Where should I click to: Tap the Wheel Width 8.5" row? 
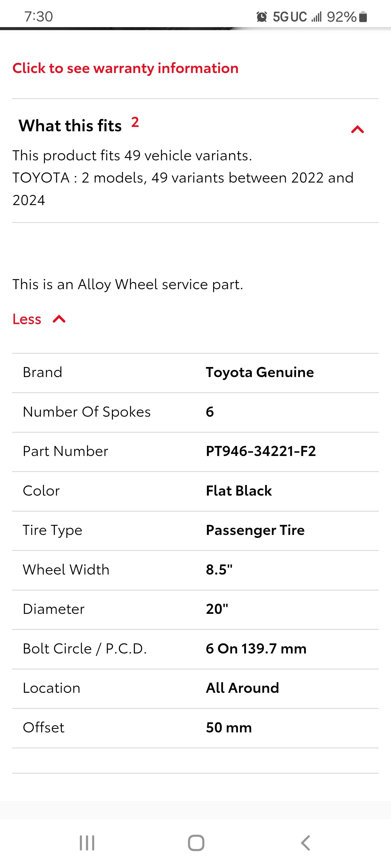coord(195,570)
